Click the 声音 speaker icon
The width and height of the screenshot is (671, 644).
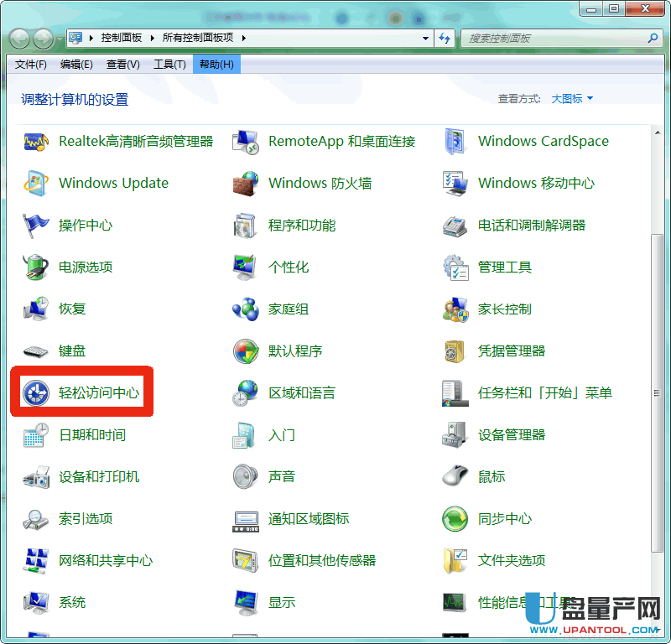[246, 477]
